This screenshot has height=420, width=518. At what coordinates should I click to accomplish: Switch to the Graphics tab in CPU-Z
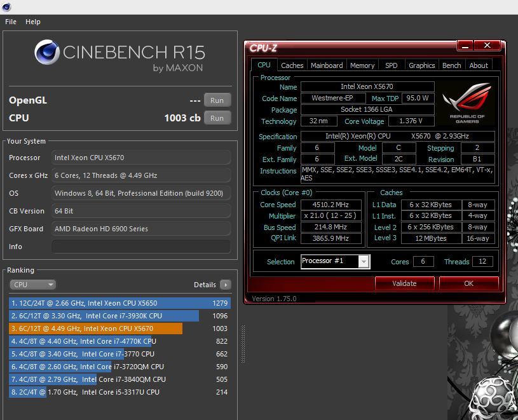tap(421, 65)
